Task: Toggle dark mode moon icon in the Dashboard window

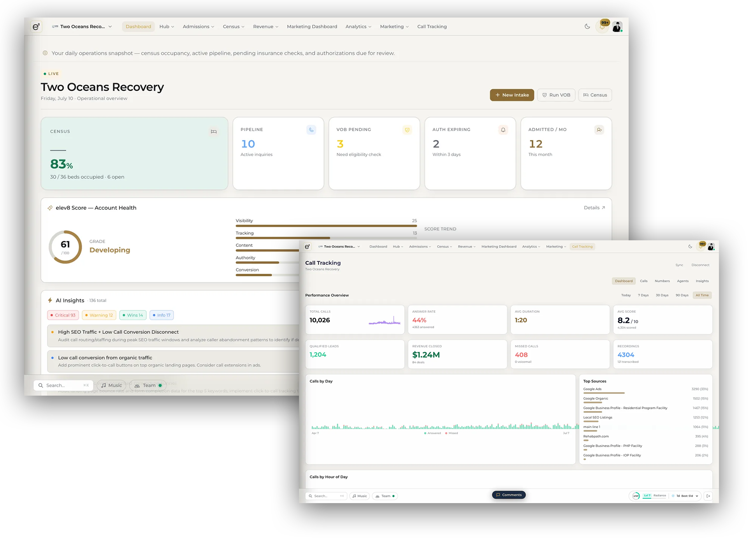Action: pos(587,26)
